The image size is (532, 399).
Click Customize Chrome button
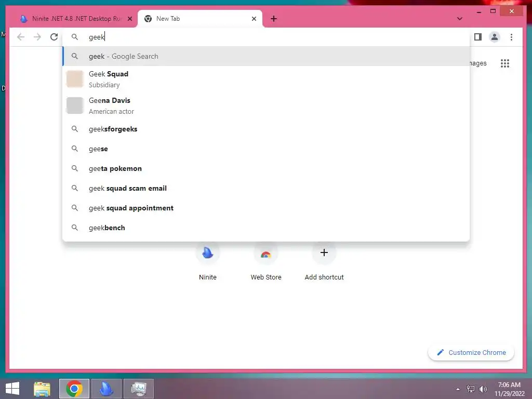point(471,353)
